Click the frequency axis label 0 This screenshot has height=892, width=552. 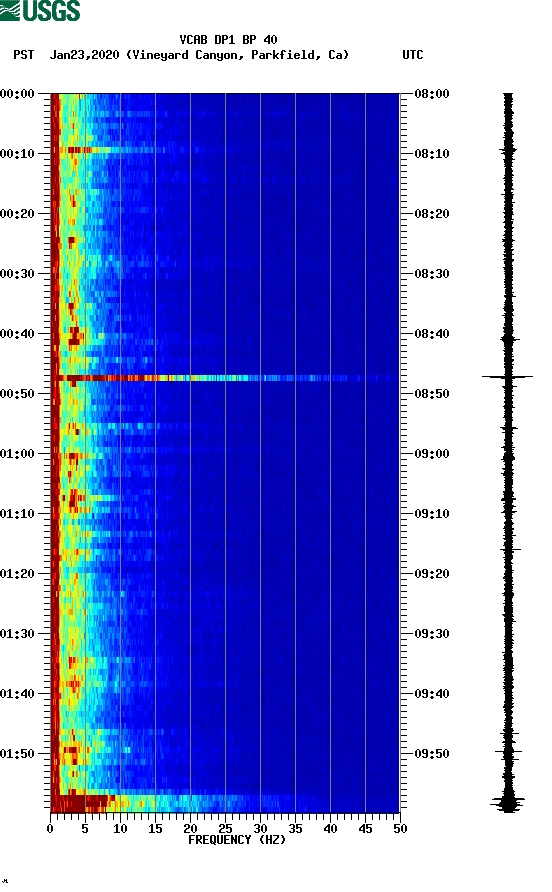(50, 829)
